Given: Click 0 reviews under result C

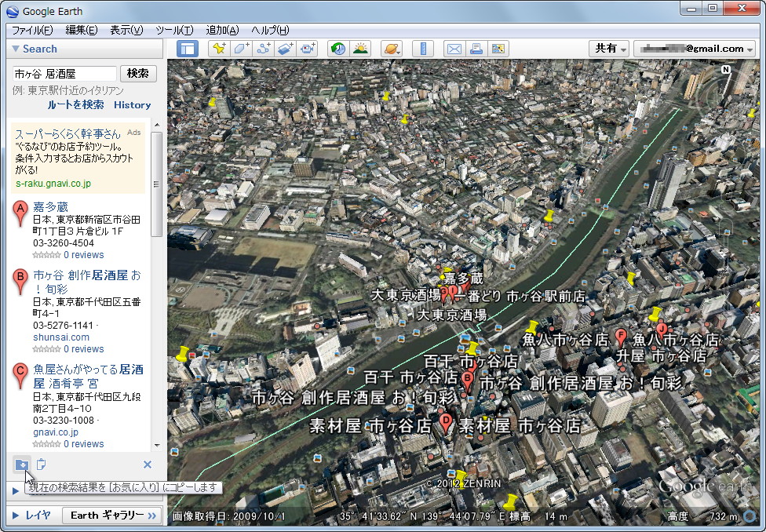Looking at the screenshot, I should click(x=83, y=443).
